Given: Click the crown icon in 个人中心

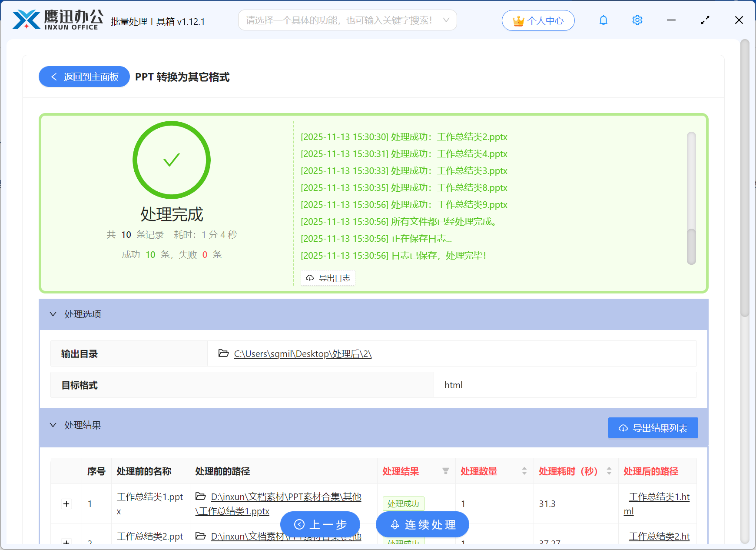Looking at the screenshot, I should coord(518,20).
